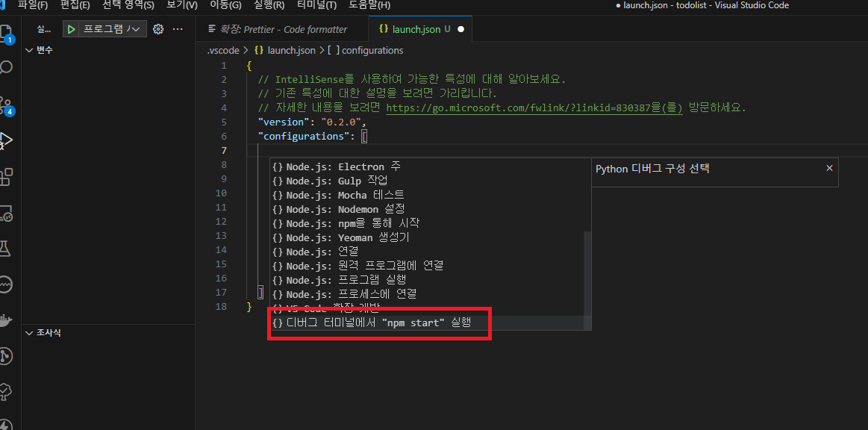The image size is (868, 430).
Task: Open launch.json via the gear icon
Action: point(158,29)
